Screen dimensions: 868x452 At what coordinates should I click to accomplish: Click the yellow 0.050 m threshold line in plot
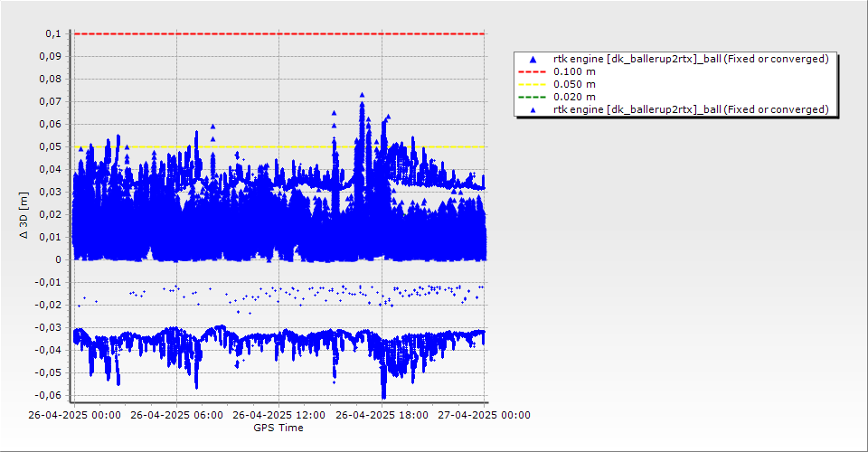[x=279, y=146]
